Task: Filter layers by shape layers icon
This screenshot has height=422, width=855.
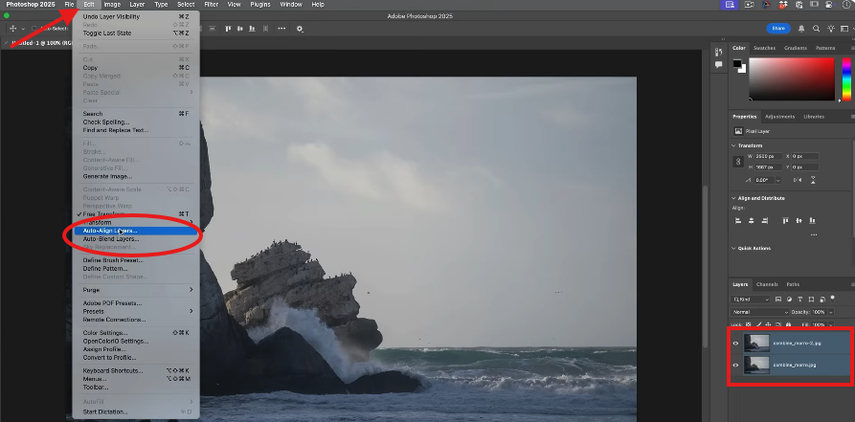Action: click(x=811, y=299)
